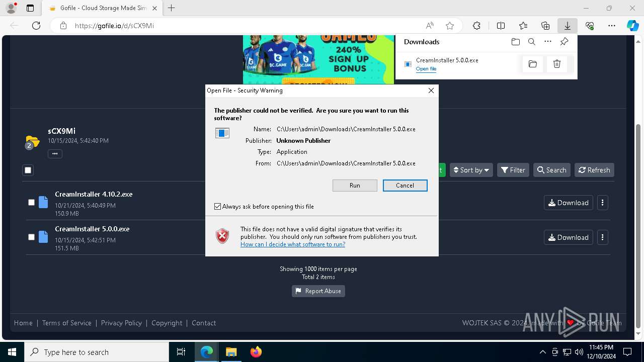Open Task View on taskbar
This screenshot has height=362, width=644.
(x=181, y=352)
